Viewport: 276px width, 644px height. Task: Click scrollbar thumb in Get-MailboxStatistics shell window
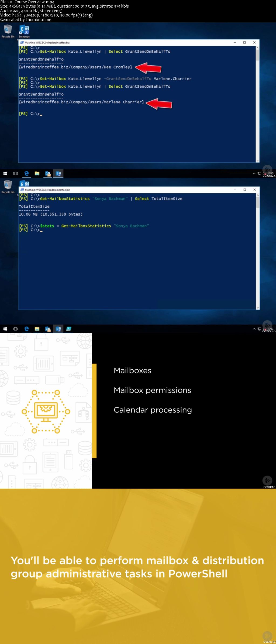pos(258,202)
